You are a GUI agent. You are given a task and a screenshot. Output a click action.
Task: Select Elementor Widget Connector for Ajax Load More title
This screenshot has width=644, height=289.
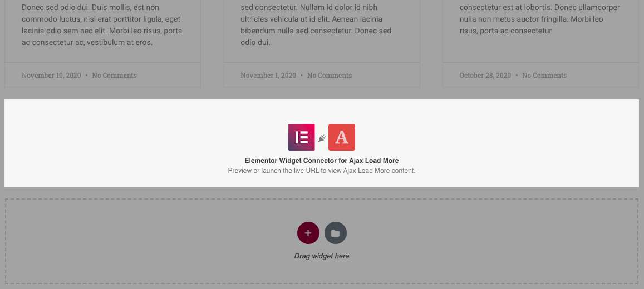tap(322, 161)
